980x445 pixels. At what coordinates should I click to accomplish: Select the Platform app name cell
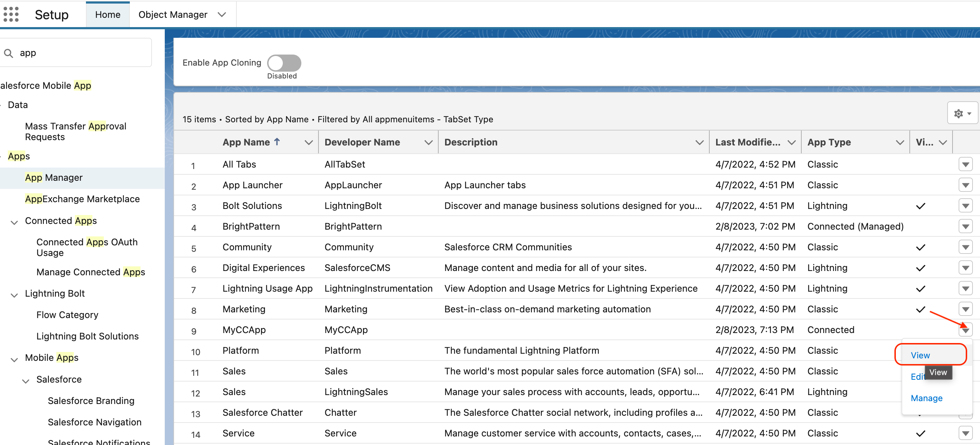tap(240, 350)
